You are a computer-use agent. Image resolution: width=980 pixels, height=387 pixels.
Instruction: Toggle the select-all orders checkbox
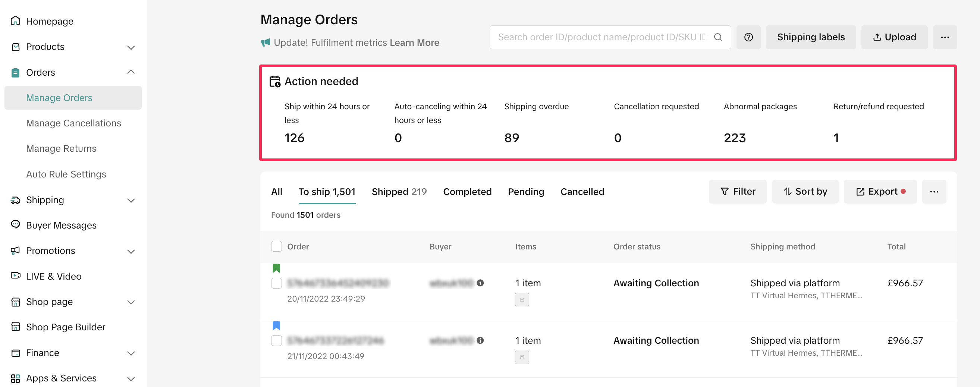coord(276,246)
